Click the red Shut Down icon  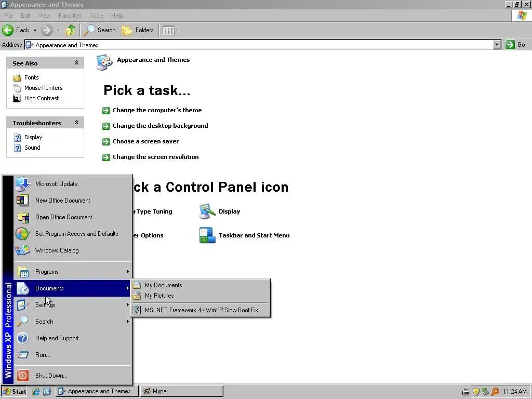click(x=23, y=376)
